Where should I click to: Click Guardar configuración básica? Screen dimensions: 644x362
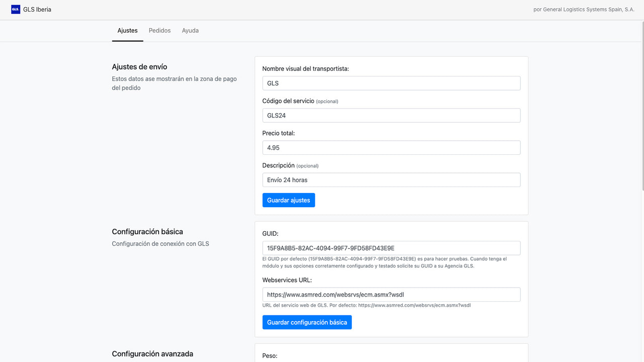(307, 322)
